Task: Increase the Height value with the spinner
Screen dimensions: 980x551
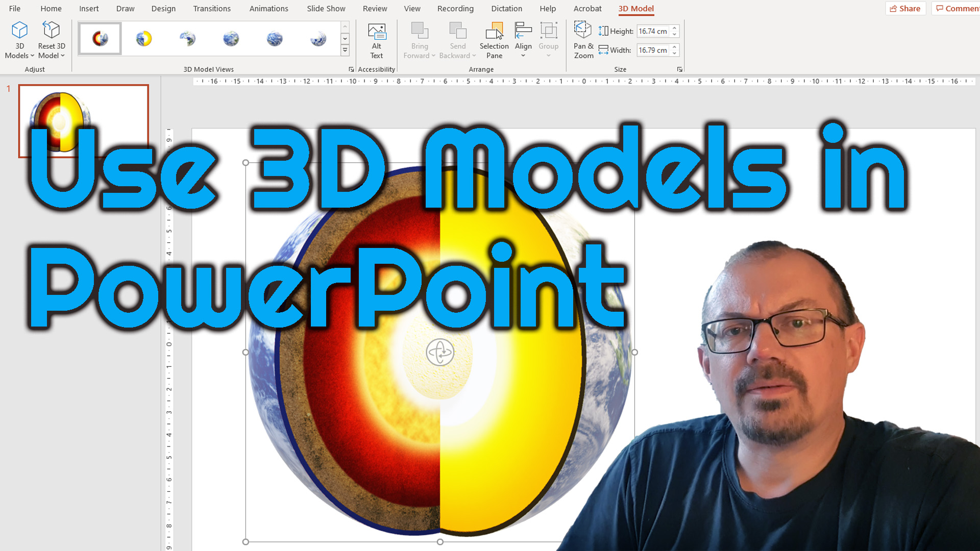Action: coord(674,28)
